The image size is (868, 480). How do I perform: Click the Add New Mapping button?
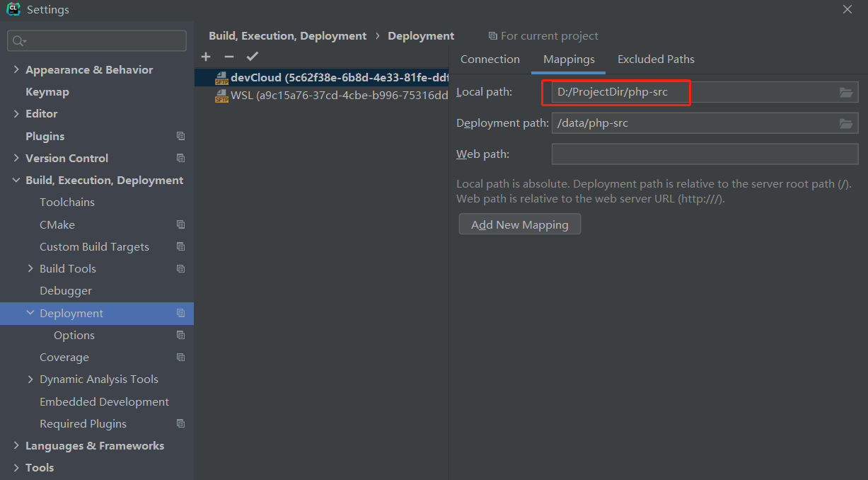[x=519, y=224]
